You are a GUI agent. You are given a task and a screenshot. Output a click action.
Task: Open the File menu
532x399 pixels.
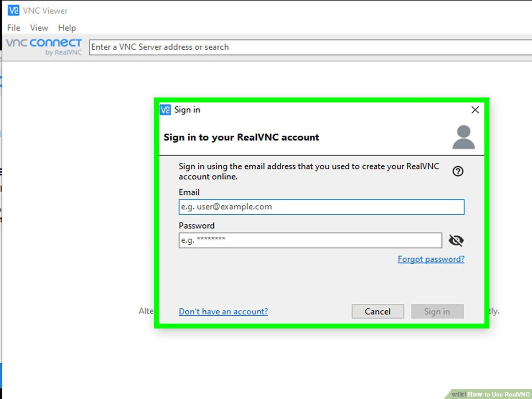point(13,27)
